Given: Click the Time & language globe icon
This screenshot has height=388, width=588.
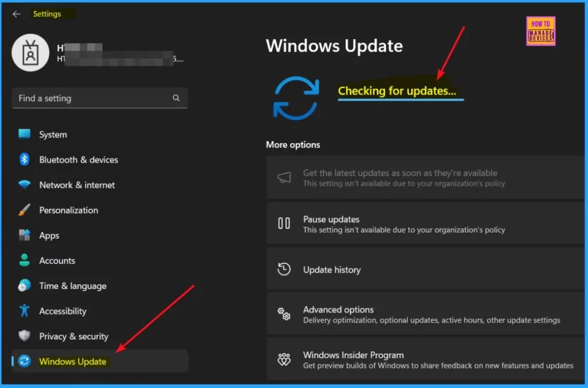Looking at the screenshot, I should point(24,286).
